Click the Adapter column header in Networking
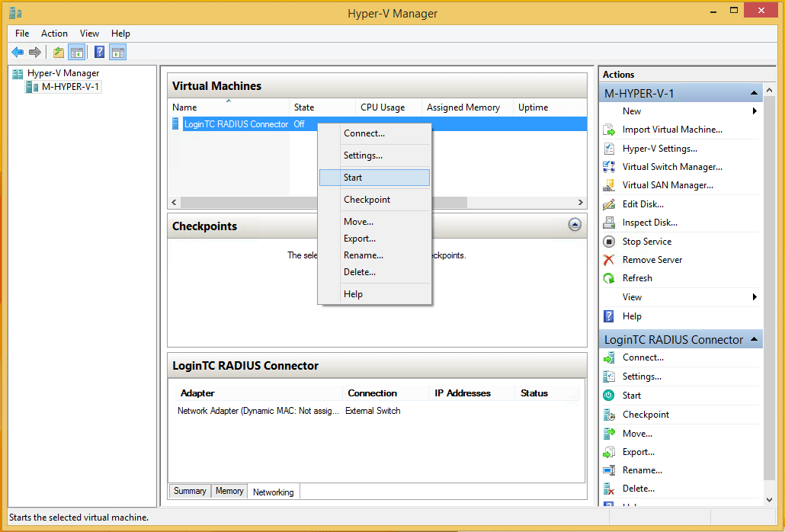Image resolution: width=785 pixels, height=532 pixels. (258, 393)
